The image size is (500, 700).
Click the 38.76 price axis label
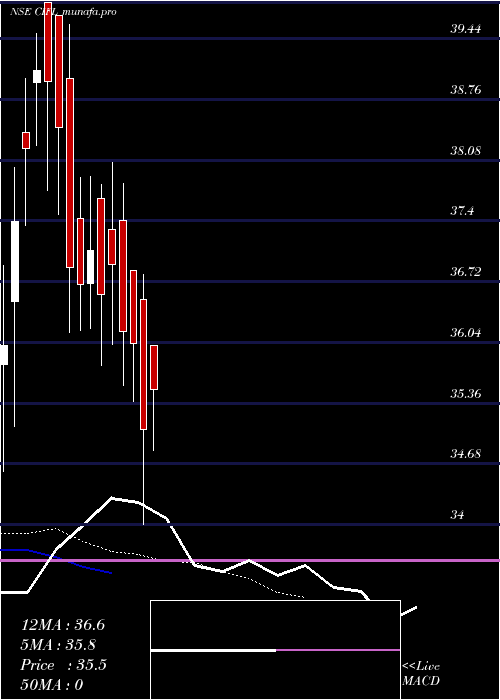click(466, 90)
